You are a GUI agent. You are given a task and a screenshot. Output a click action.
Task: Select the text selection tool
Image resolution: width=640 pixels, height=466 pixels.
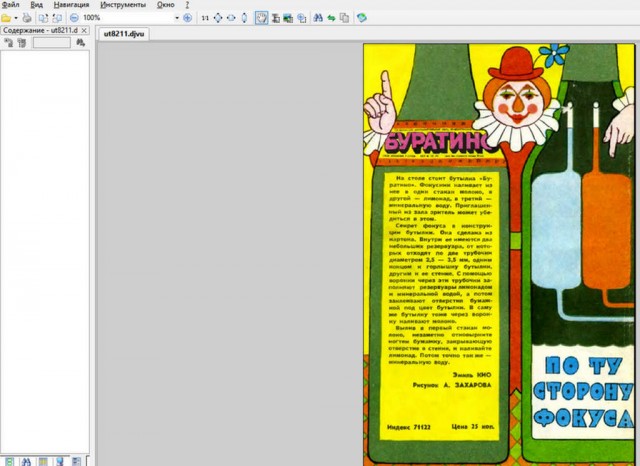[276, 18]
